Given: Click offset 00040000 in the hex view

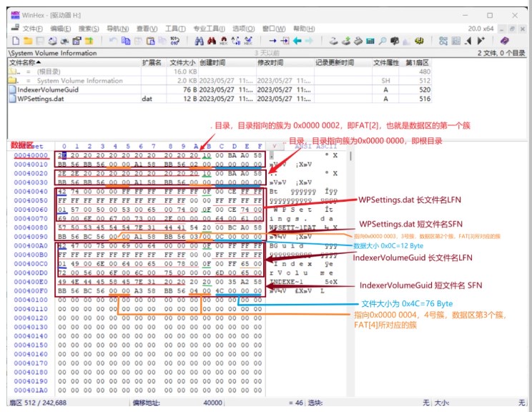Looking at the screenshot, I should 31,155.
